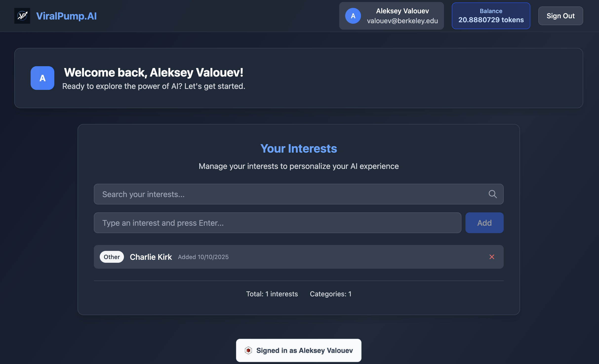Click the Your Interests heading
This screenshot has height=364, width=599.
(x=299, y=149)
